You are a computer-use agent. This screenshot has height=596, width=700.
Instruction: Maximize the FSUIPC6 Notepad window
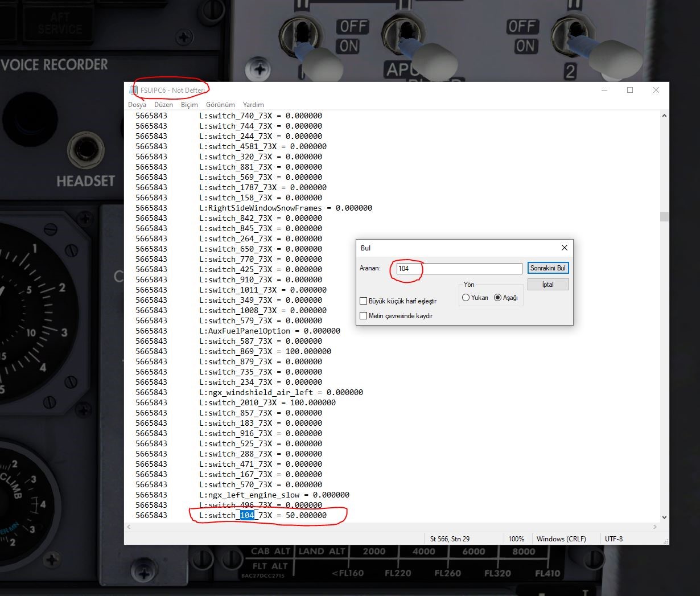[x=630, y=90]
